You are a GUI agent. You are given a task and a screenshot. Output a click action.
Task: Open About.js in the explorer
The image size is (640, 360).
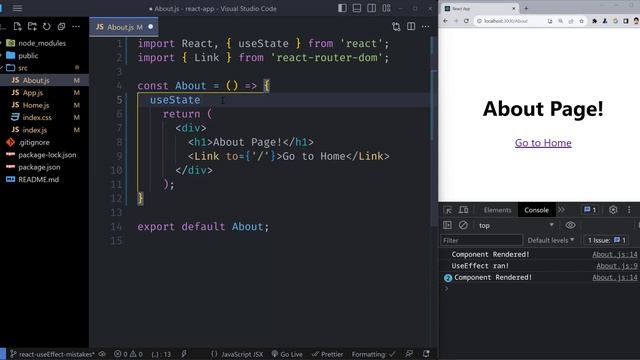pos(36,80)
